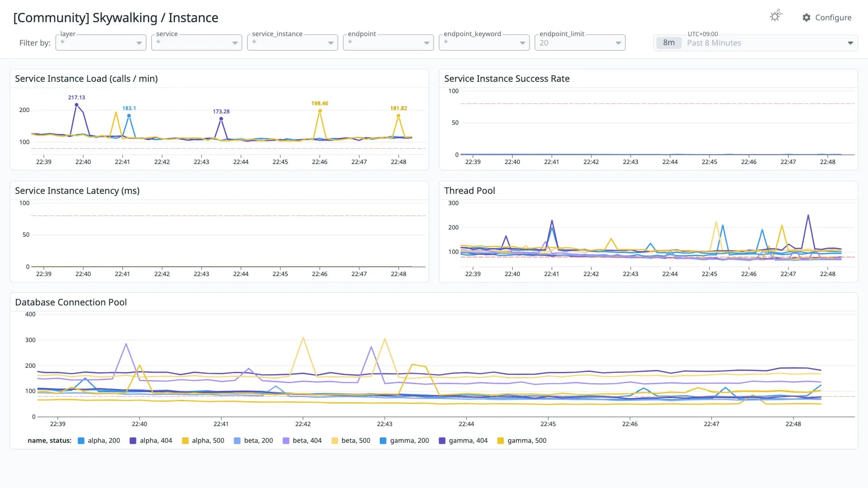This screenshot has height=488, width=868.
Task: Click the 198.46 peak data point
Action: click(x=320, y=111)
